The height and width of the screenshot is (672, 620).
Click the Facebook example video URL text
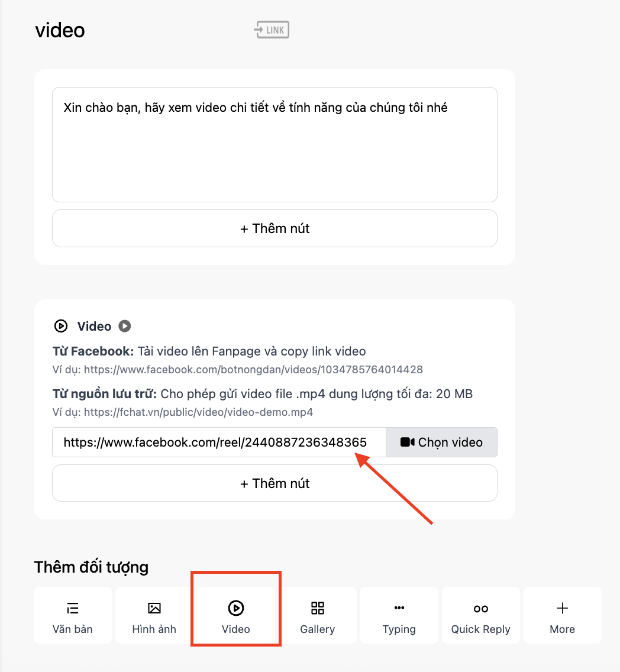pyautogui.click(x=253, y=370)
